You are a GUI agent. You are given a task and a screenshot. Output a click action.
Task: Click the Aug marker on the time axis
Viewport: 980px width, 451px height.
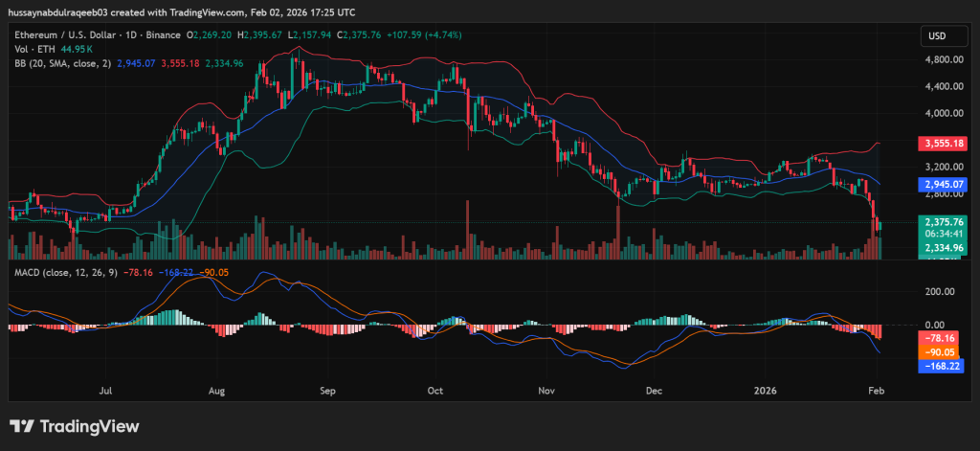coord(216,391)
